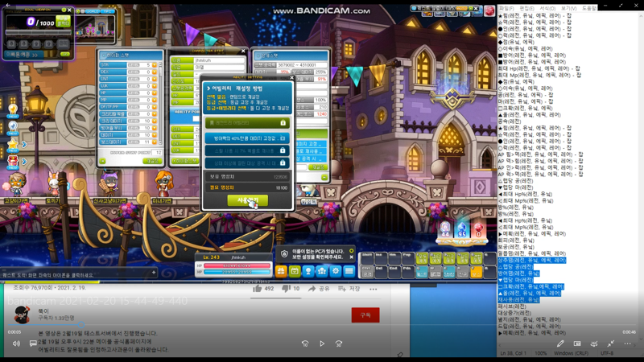644x362 pixels.
Task: Raise the LUK hyper stat level
Action: (x=155, y=86)
